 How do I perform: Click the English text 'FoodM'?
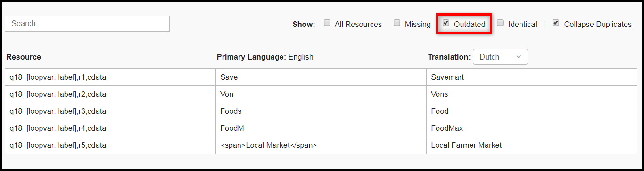tap(232, 128)
